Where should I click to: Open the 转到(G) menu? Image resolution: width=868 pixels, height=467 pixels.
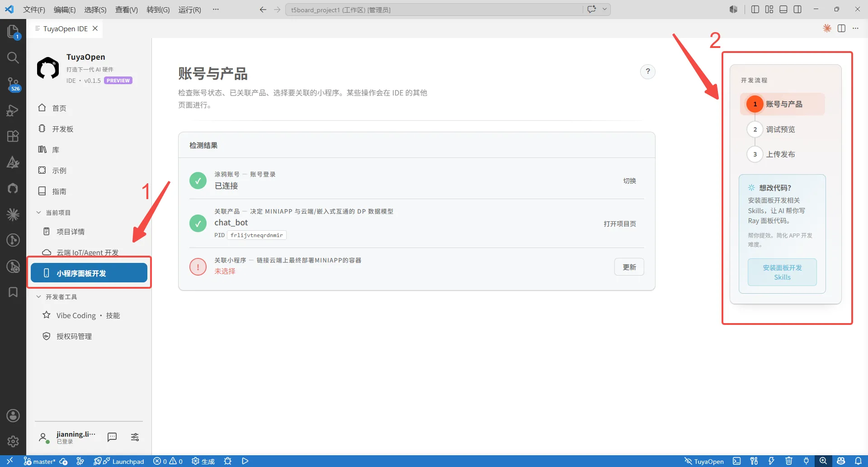pos(158,10)
